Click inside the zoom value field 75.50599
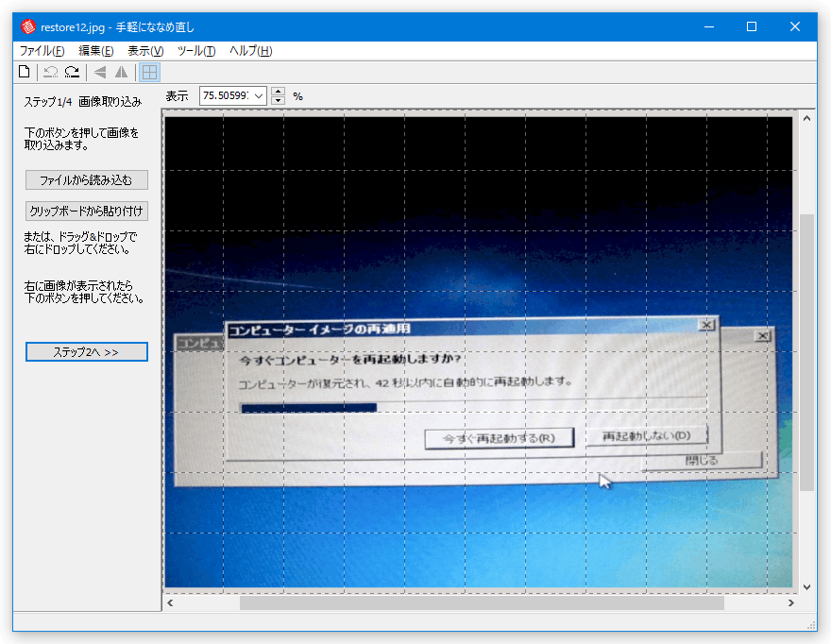Screen dimensions: 831x644 [226, 96]
